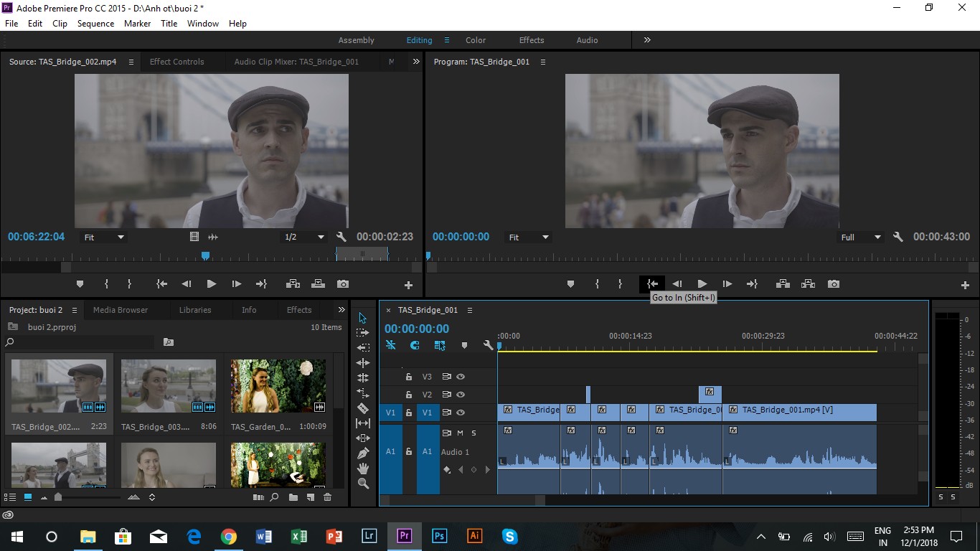
Task: Click Program monitor button editor plus
Action: click(x=965, y=285)
